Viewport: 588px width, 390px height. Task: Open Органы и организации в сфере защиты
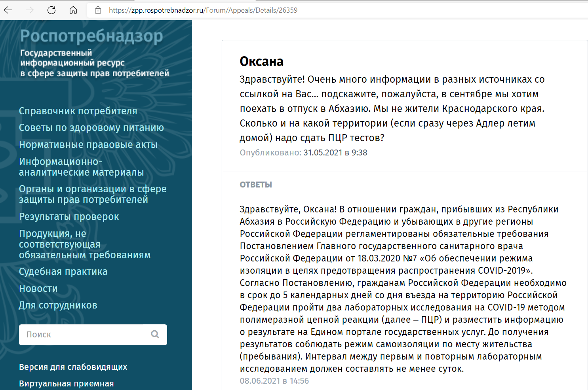pos(93,194)
